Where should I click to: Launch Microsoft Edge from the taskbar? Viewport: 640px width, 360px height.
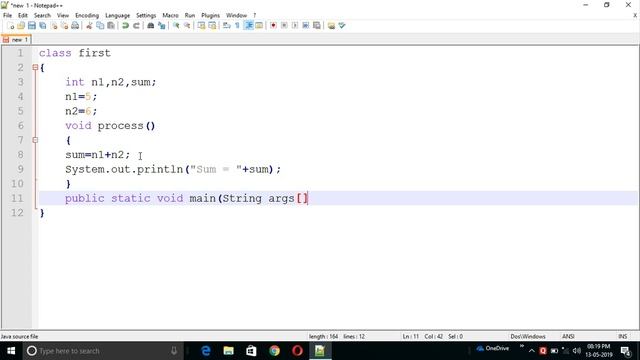point(206,351)
